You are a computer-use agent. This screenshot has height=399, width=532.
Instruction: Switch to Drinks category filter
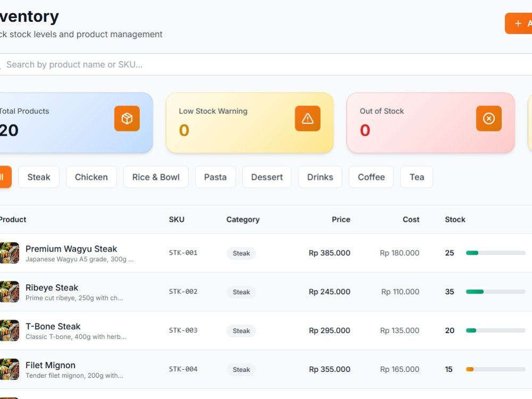[320, 177]
